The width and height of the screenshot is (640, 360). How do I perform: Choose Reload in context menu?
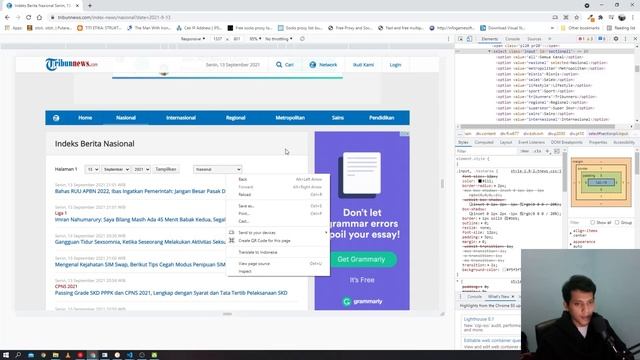pyautogui.click(x=278, y=194)
